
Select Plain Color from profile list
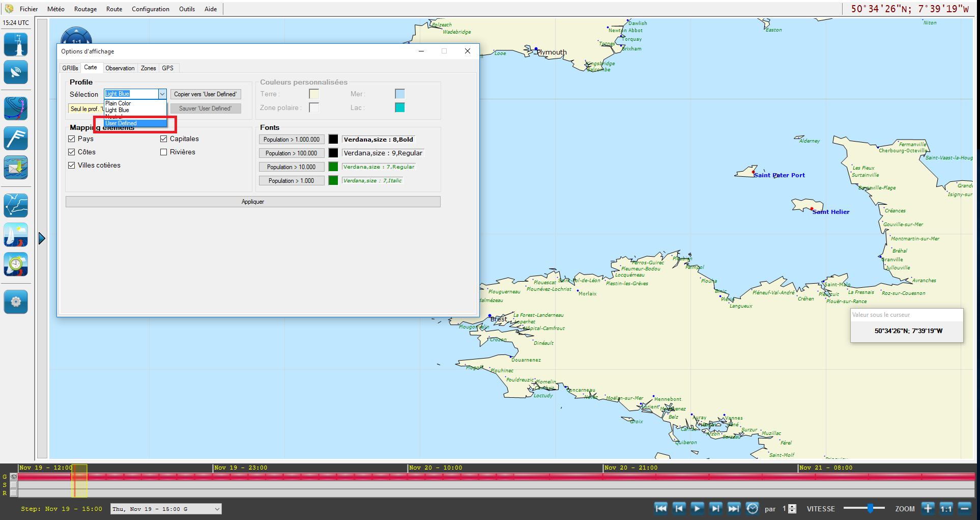(119, 103)
